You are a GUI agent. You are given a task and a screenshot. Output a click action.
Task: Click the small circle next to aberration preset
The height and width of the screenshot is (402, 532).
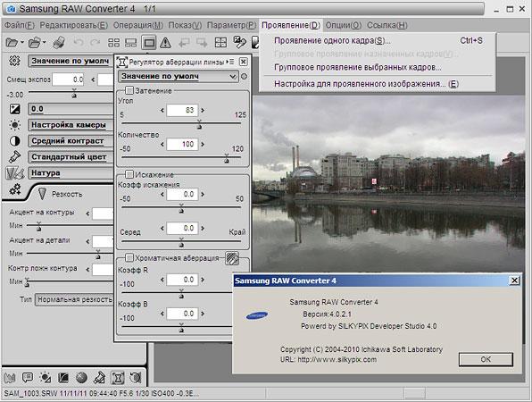click(x=244, y=77)
